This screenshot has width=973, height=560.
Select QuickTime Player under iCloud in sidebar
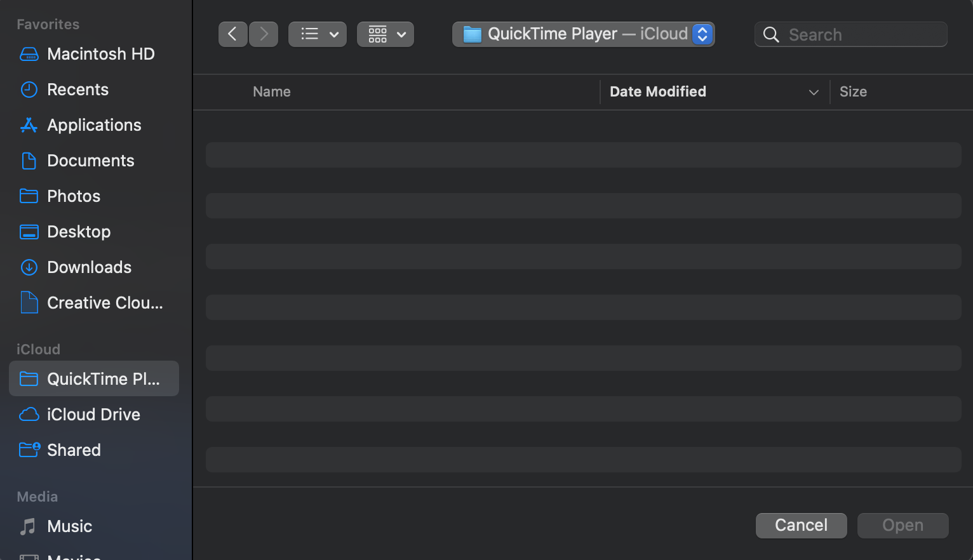point(94,379)
